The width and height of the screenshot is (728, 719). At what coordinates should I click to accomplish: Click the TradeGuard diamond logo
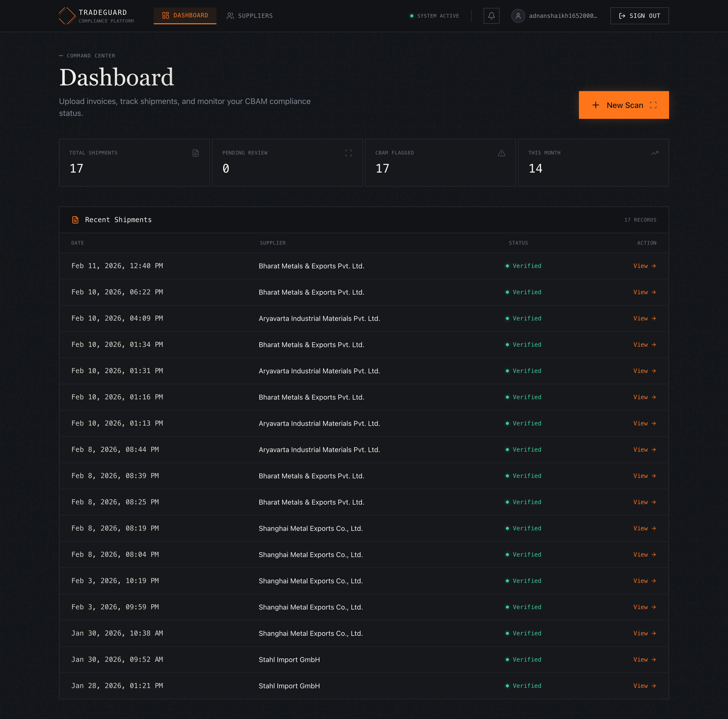click(67, 16)
